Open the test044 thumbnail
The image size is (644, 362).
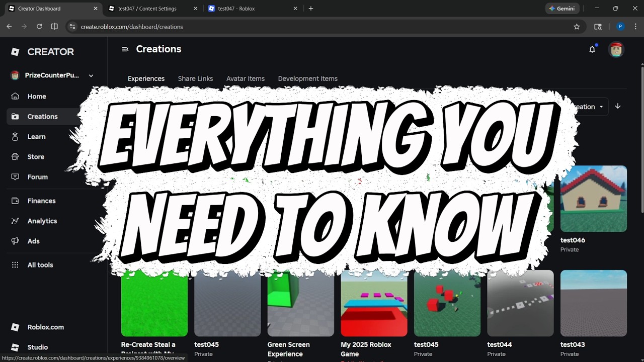[x=520, y=303]
